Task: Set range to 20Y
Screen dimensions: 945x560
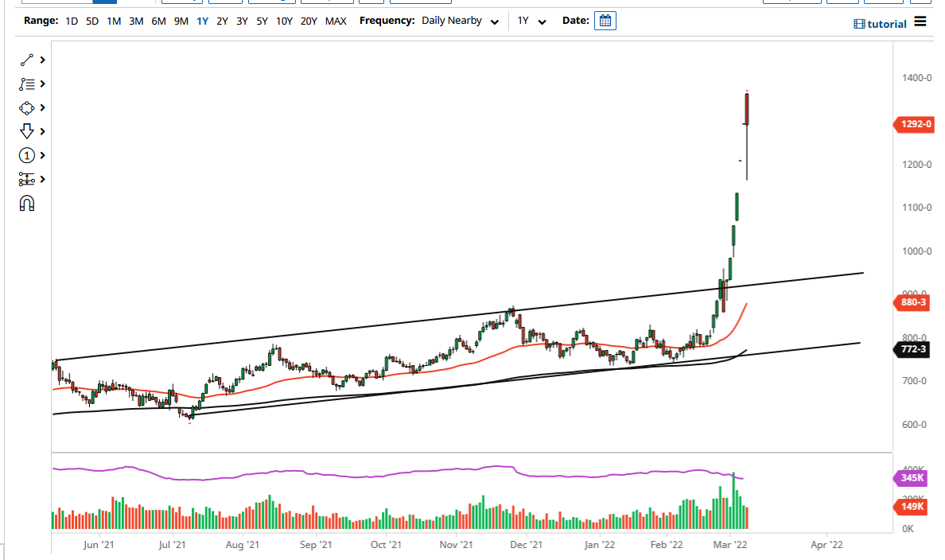Action: (x=309, y=21)
